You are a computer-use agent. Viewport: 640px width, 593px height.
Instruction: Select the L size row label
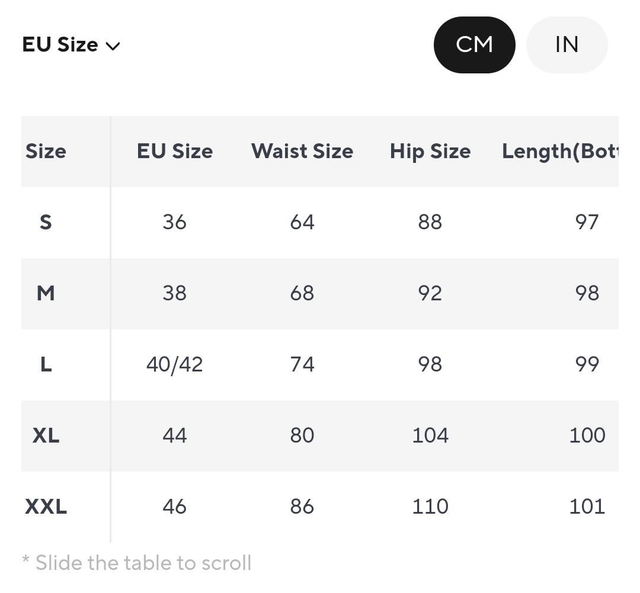tap(46, 364)
